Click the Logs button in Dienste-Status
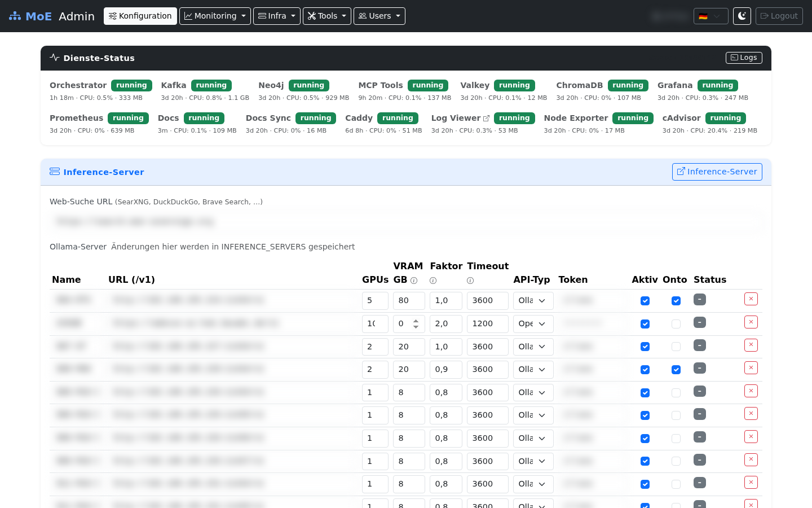The height and width of the screenshot is (508, 812). click(x=744, y=58)
